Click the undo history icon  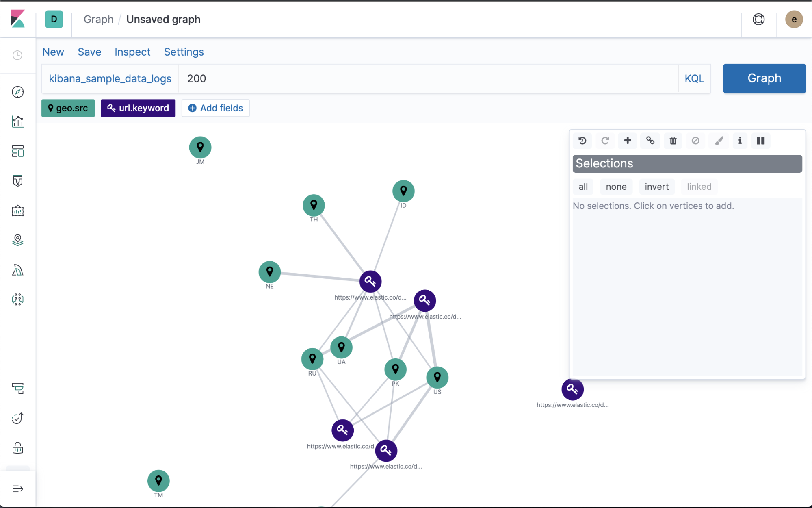[583, 141]
